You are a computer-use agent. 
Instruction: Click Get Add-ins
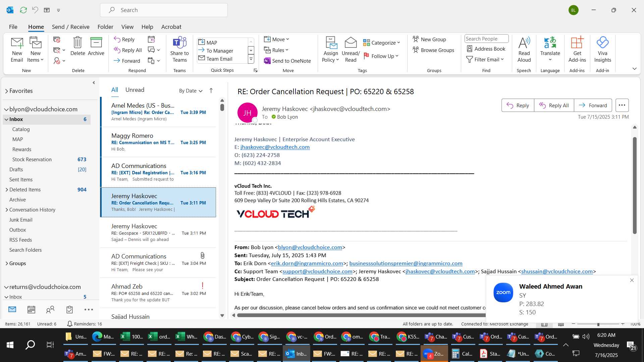(x=577, y=50)
